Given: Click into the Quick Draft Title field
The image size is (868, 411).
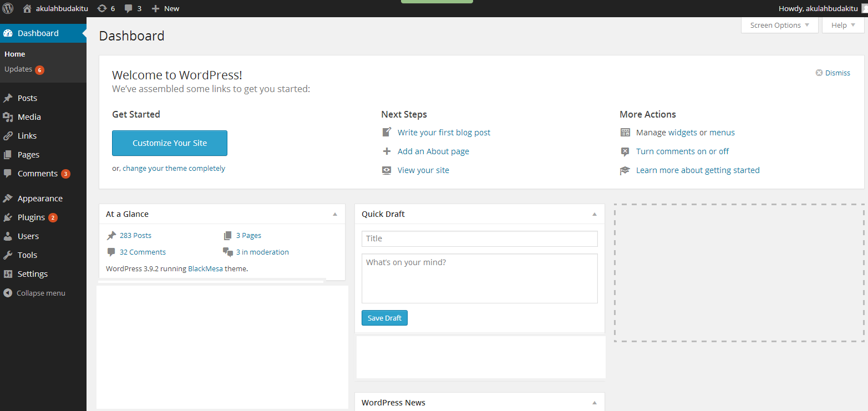Looking at the screenshot, I should pos(479,239).
